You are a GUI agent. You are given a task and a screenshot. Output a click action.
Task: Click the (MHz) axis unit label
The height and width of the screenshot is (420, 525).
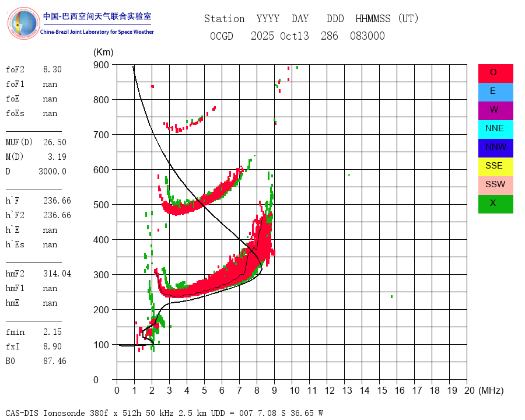coord(491,390)
